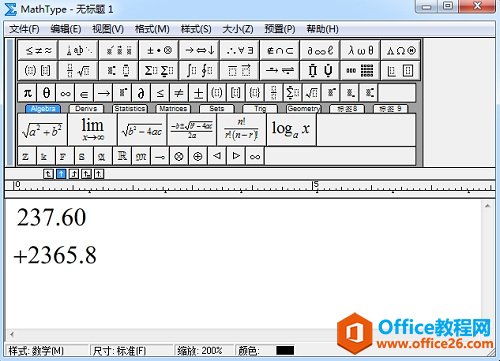Image resolution: width=500 pixels, height=361 pixels.
Task: Insert the right arrow symbol in small bar
Action: [x=103, y=93]
